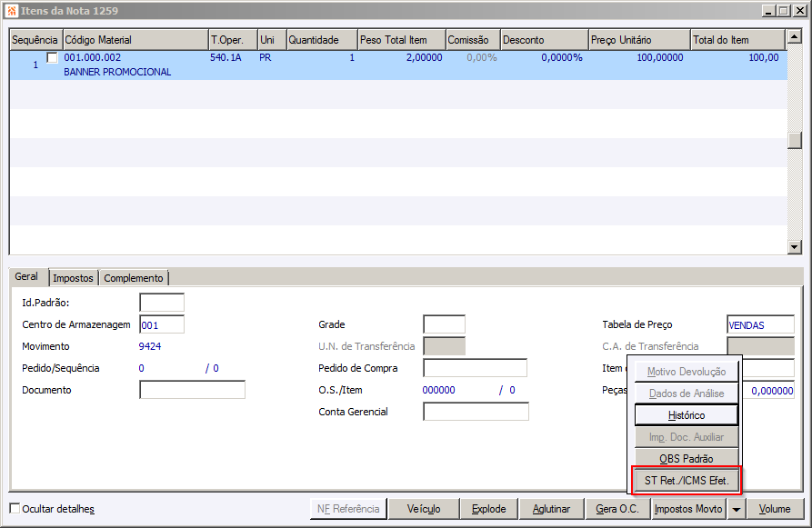
Task: Click the 100,00 item total cell
Action: point(763,57)
